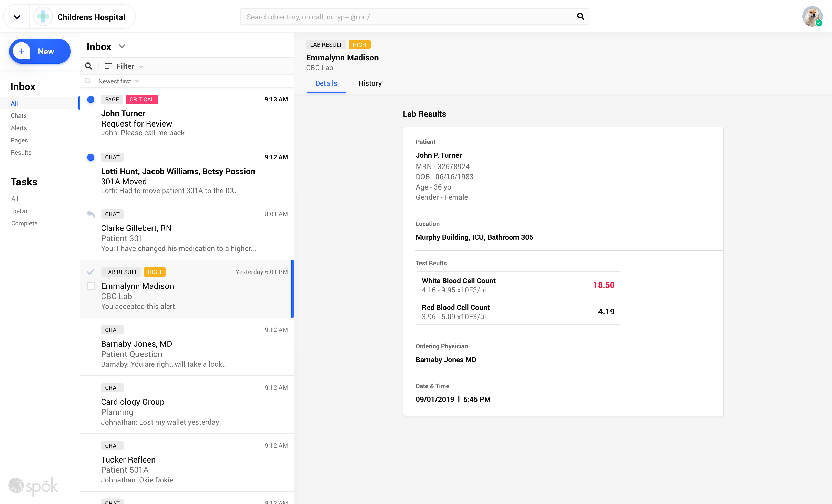Screen dimensions: 832x504
Task: Click the White Blood Cell Count result row
Action: [x=518, y=285]
